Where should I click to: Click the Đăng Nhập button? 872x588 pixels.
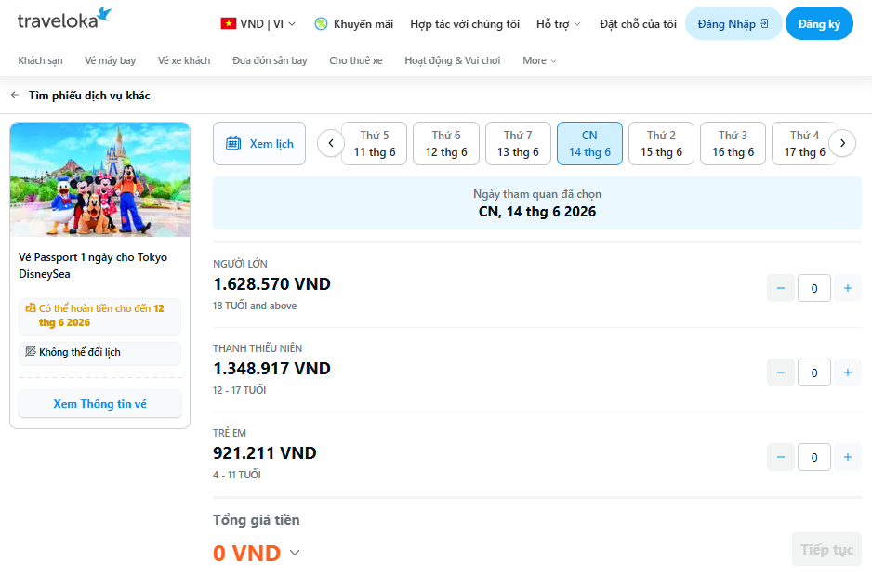(x=733, y=23)
